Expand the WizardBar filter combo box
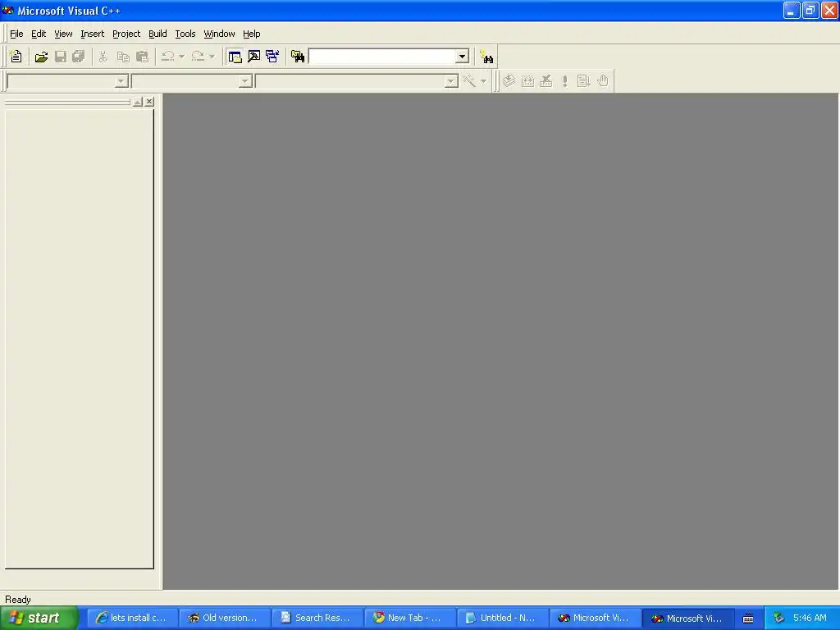Screen dimensions: 840x630 point(244,81)
